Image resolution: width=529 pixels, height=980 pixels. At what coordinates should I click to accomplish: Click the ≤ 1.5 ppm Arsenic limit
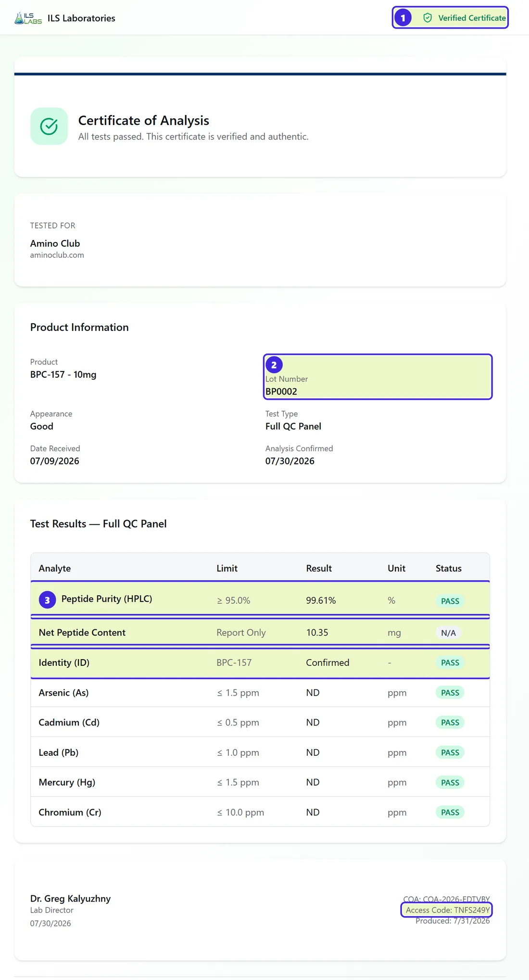[238, 693]
